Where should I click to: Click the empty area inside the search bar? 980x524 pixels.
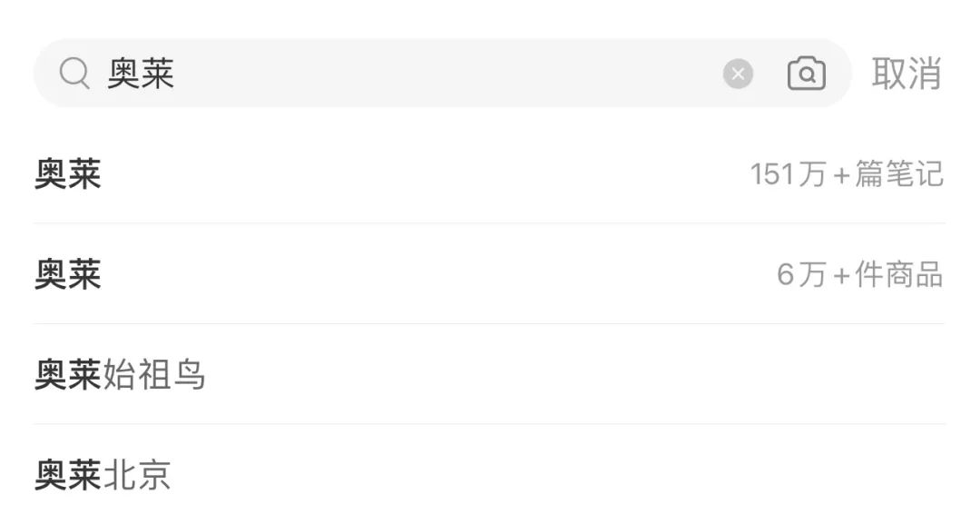446,74
